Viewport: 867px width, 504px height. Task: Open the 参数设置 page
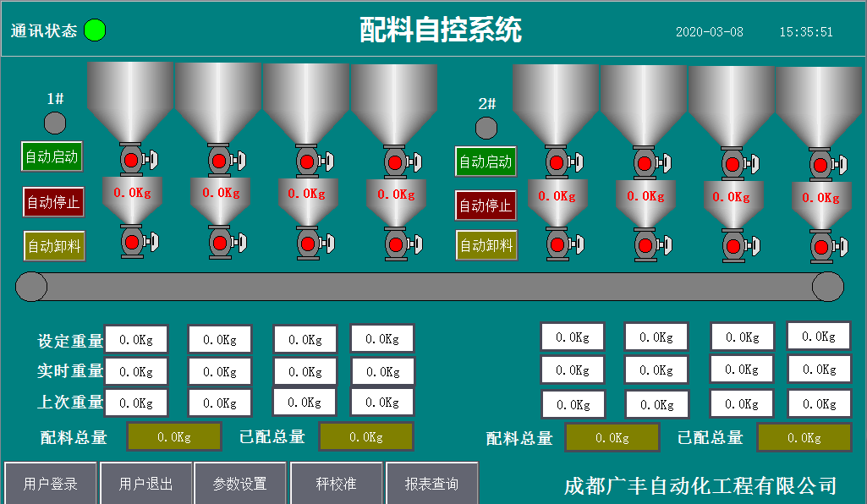(x=239, y=484)
